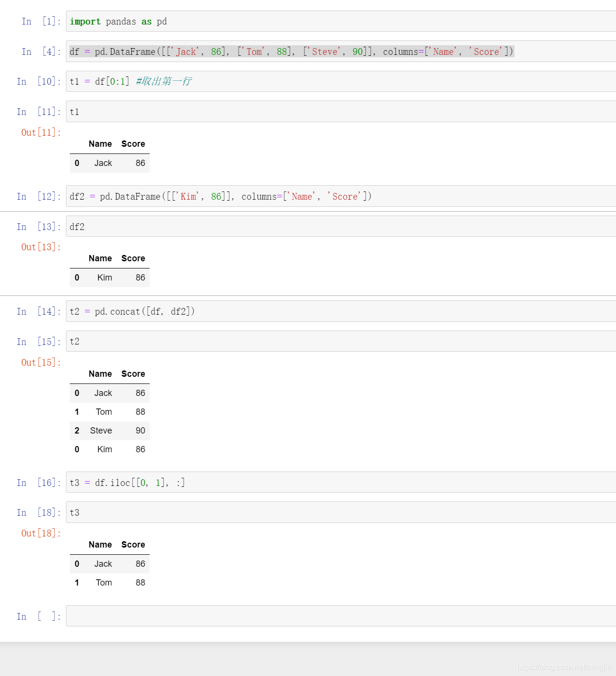Click Score header in Out[13] table
The height and width of the screenshot is (676, 616).
[x=133, y=258]
